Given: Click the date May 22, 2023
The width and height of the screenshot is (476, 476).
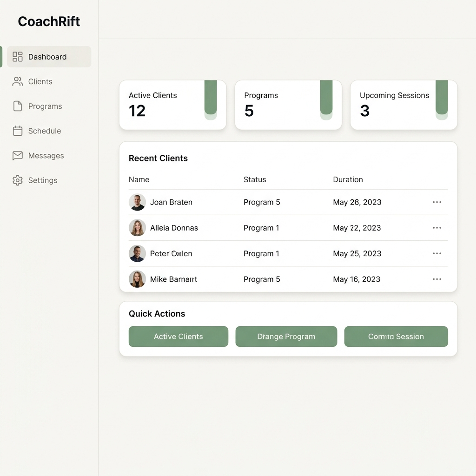Looking at the screenshot, I should pyautogui.click(x=357, y=228).
